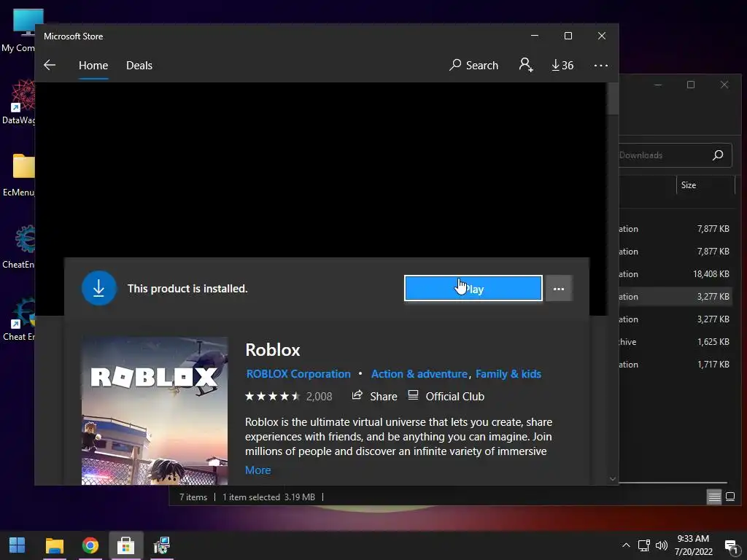The image size is (747, 560).
Task: Open Search in Microsoft Store
Action: click(x=473, y=65)
